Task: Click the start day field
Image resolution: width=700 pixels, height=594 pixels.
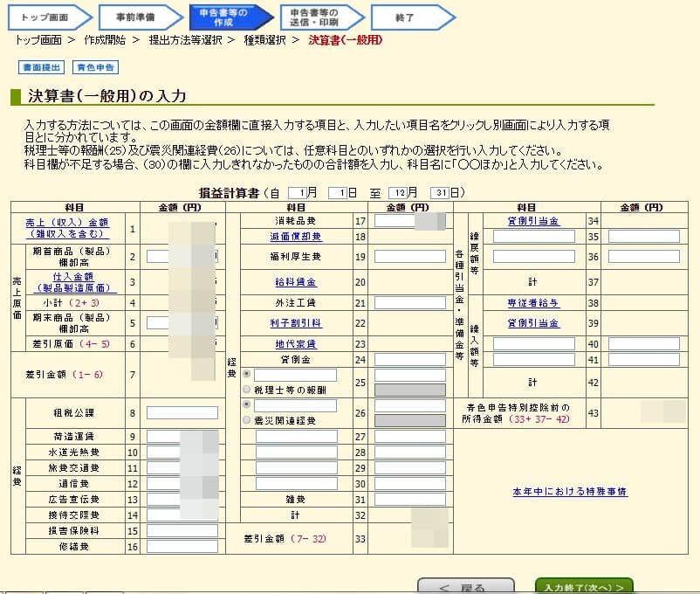Action: [338, 193]
